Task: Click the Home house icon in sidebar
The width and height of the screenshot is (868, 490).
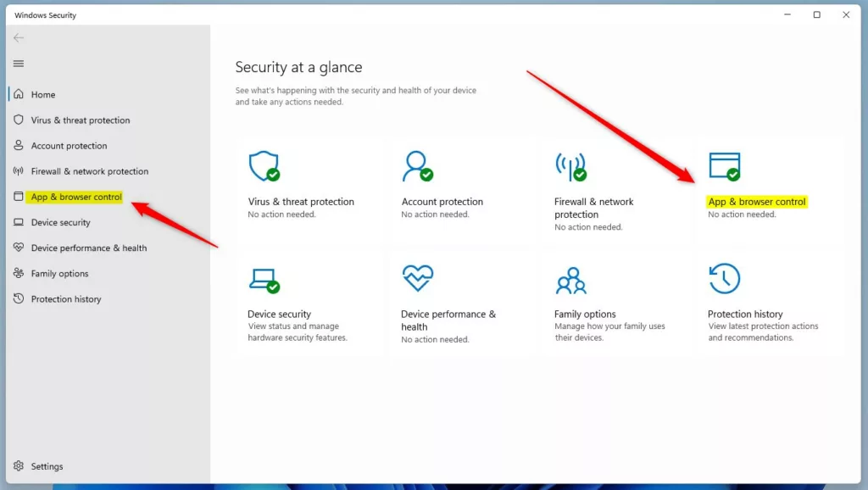Action: coord(19,93)
